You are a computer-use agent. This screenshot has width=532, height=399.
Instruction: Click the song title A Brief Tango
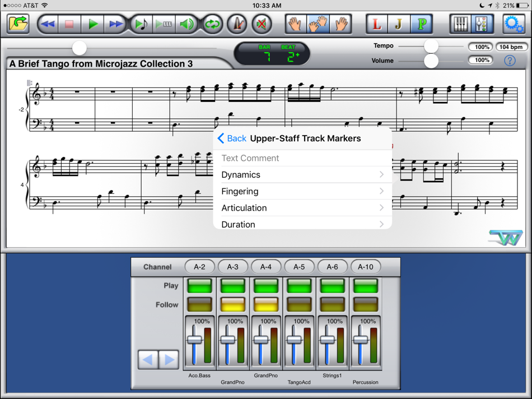[101, 64]
